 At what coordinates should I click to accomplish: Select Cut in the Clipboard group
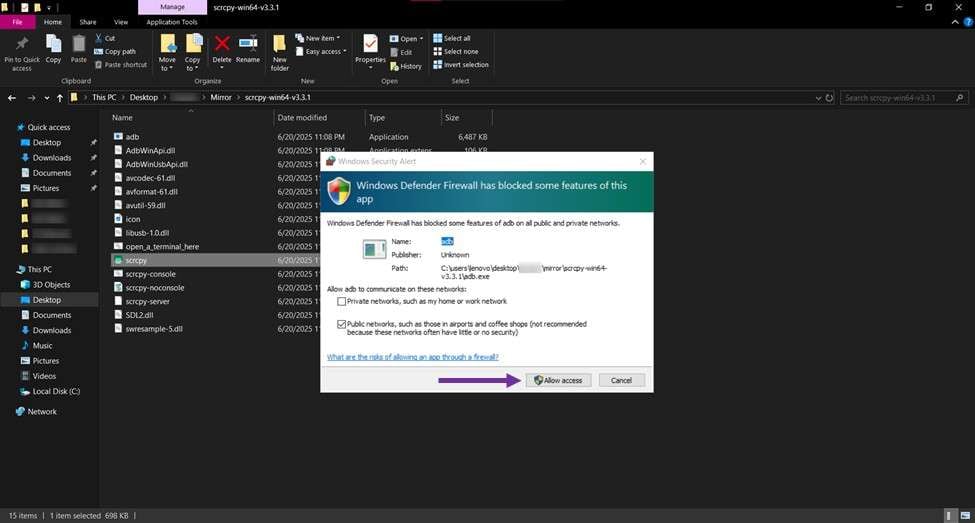click(x=104, y=38)
